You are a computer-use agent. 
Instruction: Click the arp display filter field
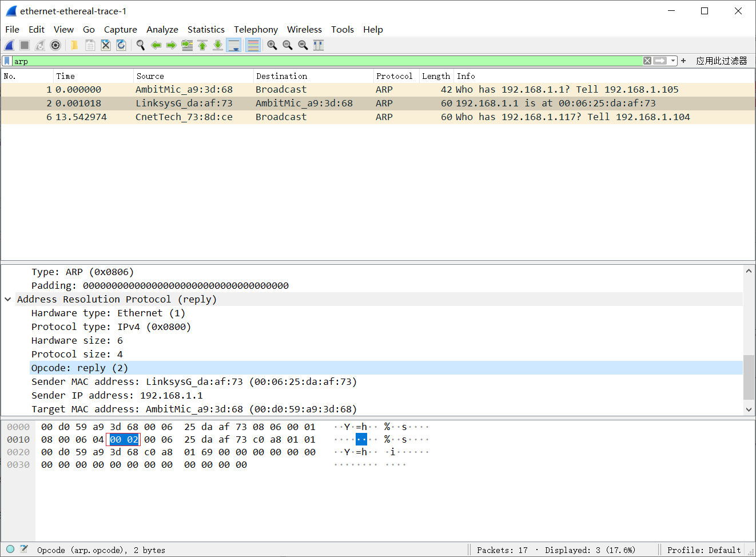pos(326,61)
